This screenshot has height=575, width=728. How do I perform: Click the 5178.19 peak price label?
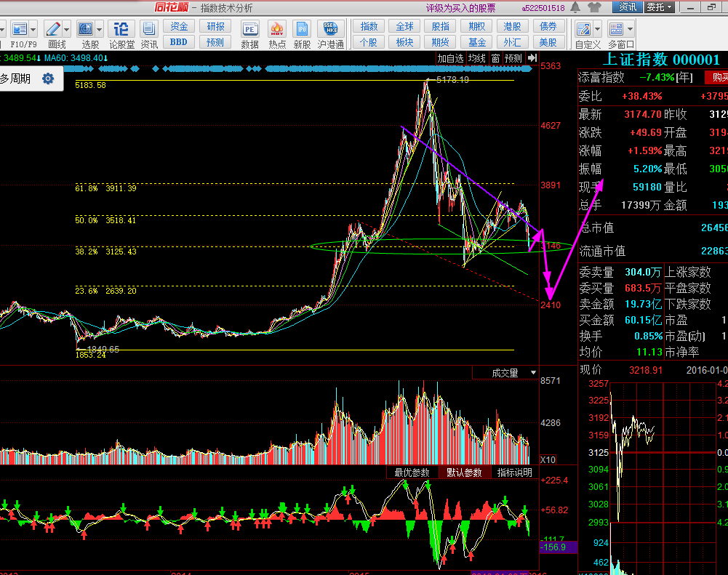click(452, 80)
